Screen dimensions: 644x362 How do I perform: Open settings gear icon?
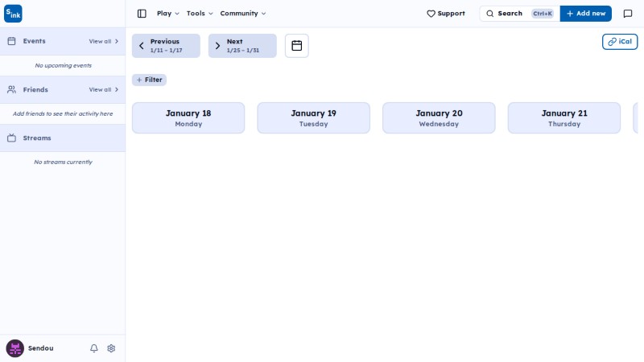click(x=111, y=348)
